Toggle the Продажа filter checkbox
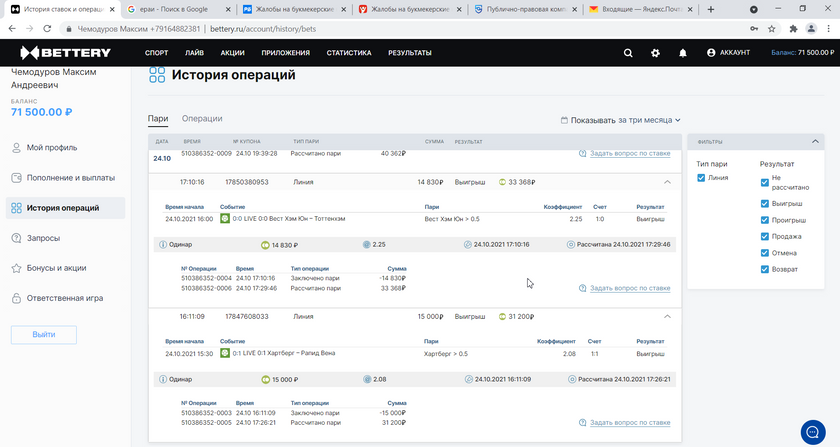Image resolution: width=840 pixels, height=447 pixels. [x=764, y=236]
